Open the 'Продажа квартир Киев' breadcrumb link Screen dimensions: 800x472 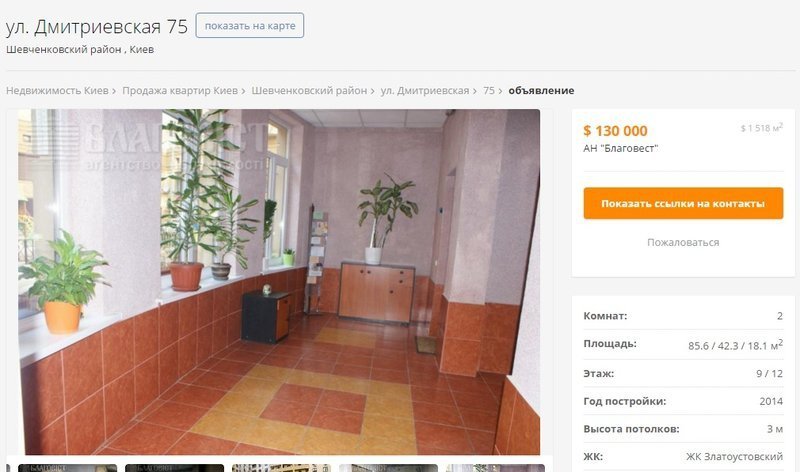pyautogui.click(x=180, y=90)
